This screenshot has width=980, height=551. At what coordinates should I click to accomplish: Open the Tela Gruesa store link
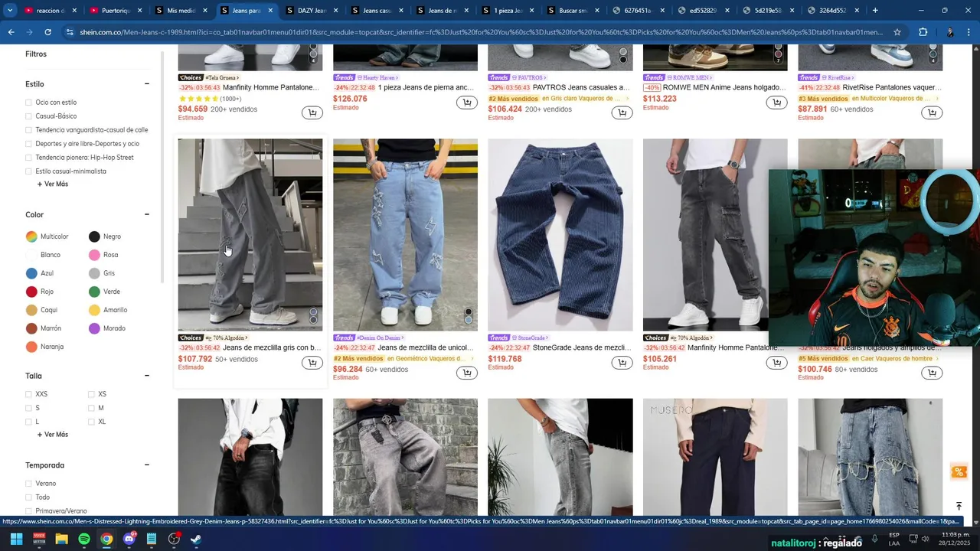(222, 78)
